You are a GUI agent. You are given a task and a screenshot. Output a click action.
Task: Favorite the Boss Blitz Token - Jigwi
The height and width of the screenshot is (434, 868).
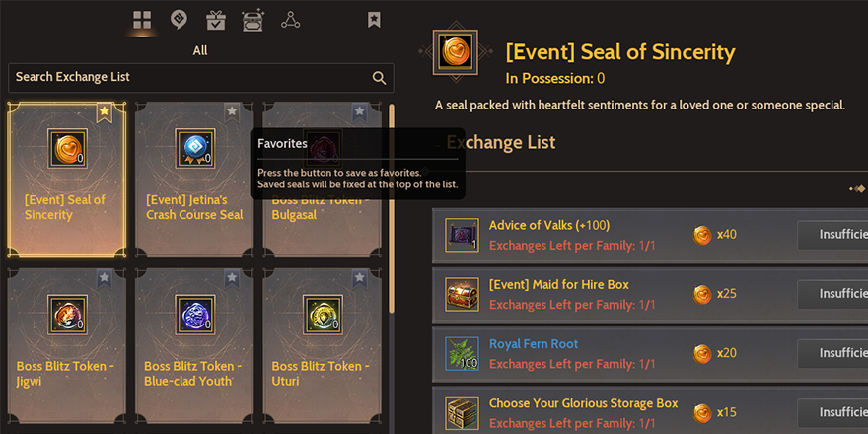pos(104,279)
